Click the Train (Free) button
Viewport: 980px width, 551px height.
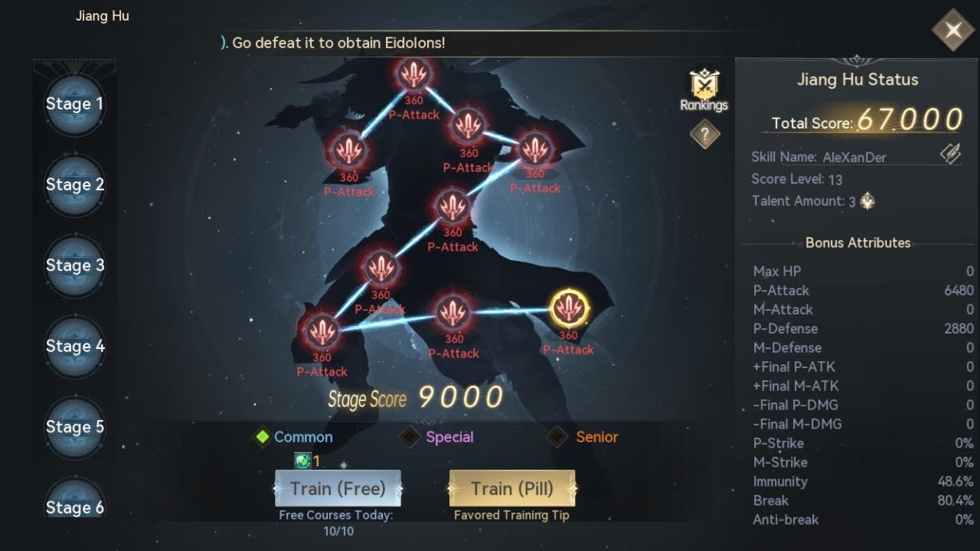point(338,488)
